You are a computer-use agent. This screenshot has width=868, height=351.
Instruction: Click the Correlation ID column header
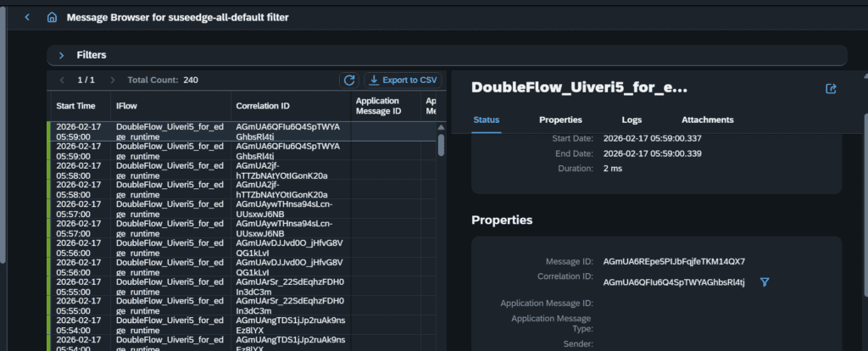click(292, 106)
